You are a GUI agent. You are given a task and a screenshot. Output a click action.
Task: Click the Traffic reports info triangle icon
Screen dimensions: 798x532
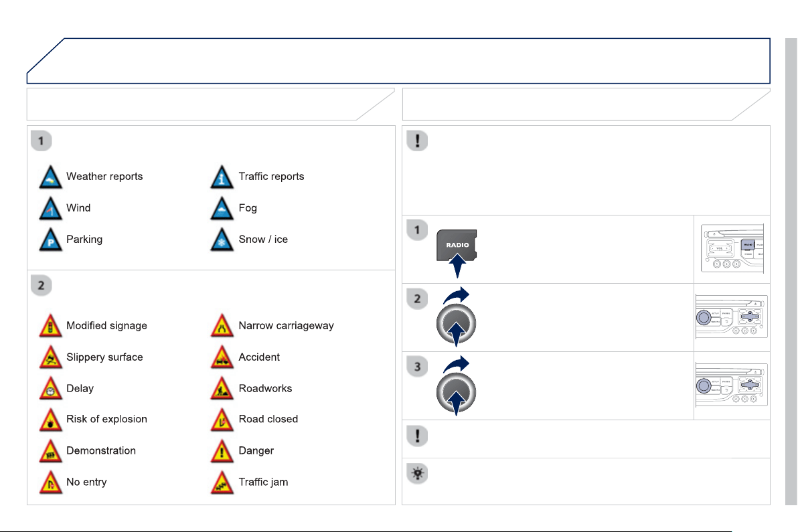coord(222,177)
